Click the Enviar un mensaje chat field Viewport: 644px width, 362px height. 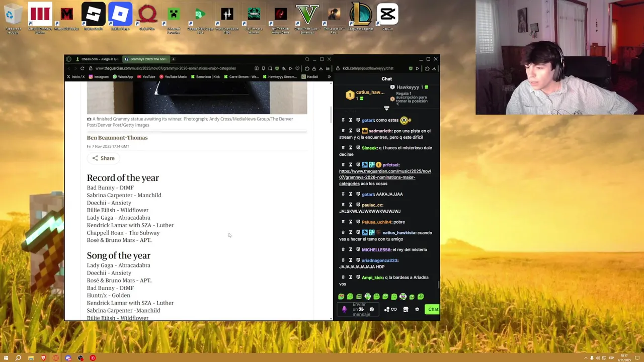pyautogui.click(x=358, y=309)
